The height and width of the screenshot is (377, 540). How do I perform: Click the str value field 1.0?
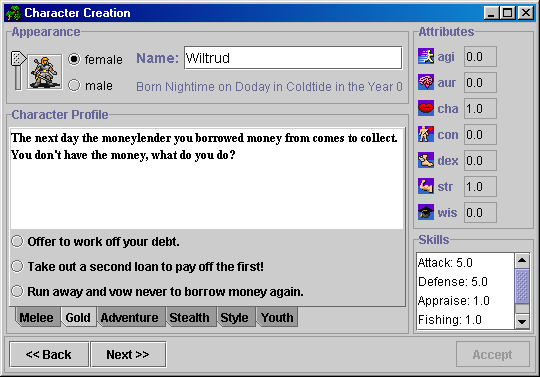[x=480, y=187]
